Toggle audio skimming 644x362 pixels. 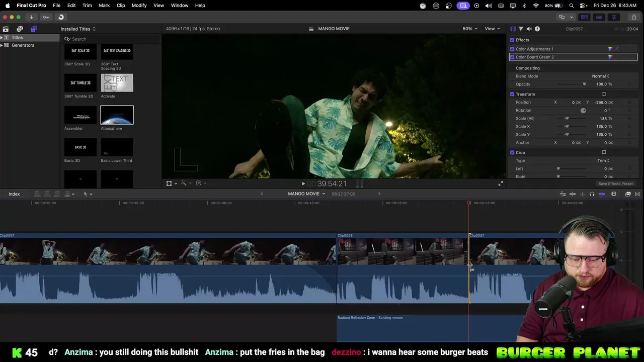coord(583,194)
